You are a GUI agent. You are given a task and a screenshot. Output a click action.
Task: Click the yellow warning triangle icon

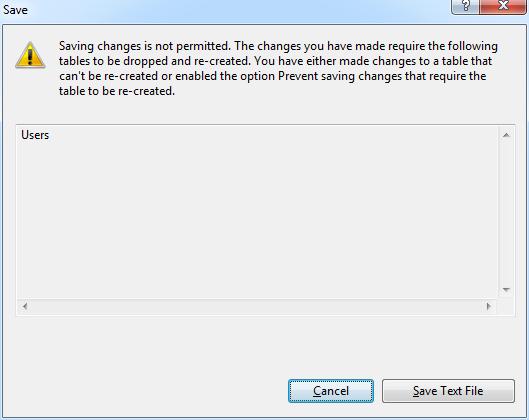coord(30,55)
